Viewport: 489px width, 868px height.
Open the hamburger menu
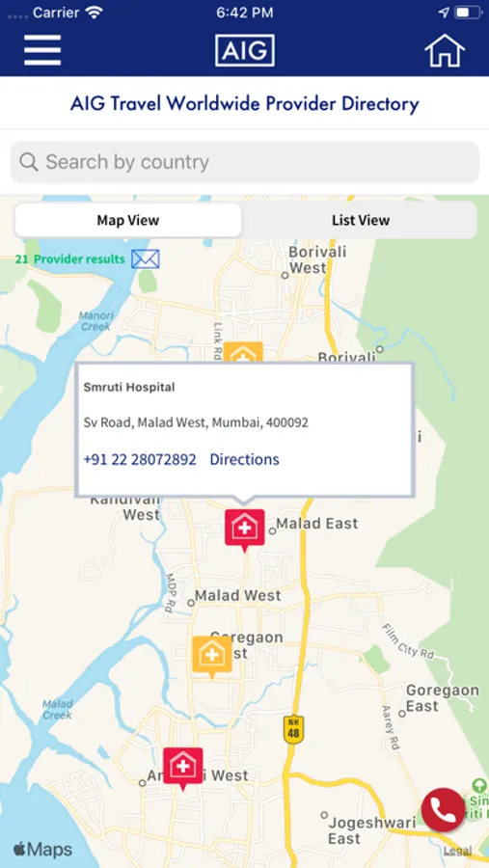(x=42, y=50)
